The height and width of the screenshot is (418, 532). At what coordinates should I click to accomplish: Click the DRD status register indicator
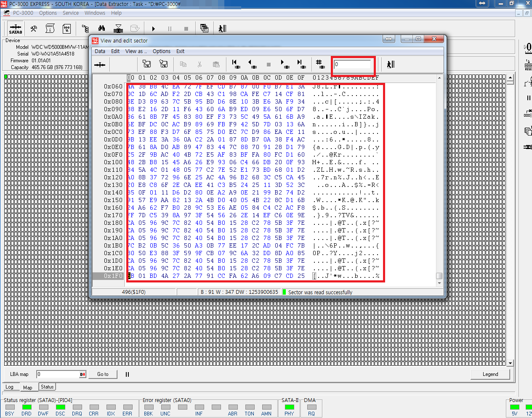point(27,407)
